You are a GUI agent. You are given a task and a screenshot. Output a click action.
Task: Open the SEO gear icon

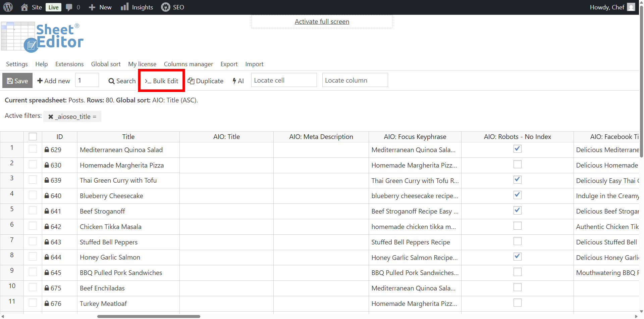click(165, 7)
